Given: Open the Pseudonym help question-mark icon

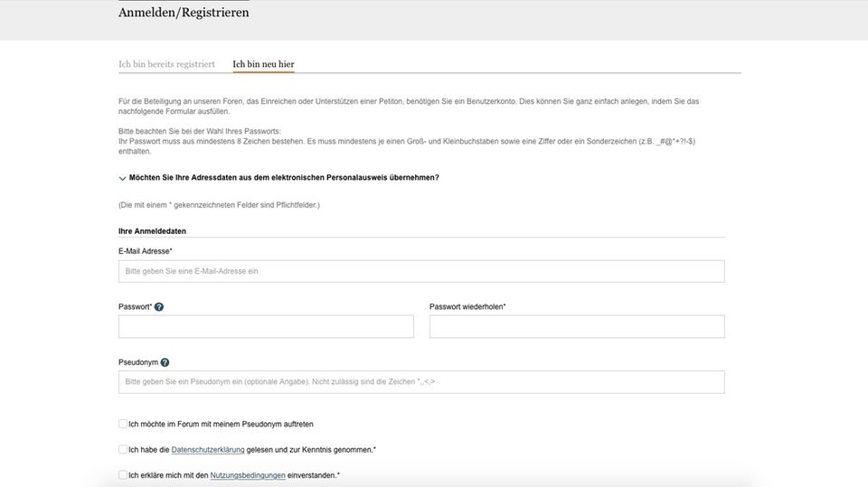Looking at the screenshot, I should (x=165, y=362).
